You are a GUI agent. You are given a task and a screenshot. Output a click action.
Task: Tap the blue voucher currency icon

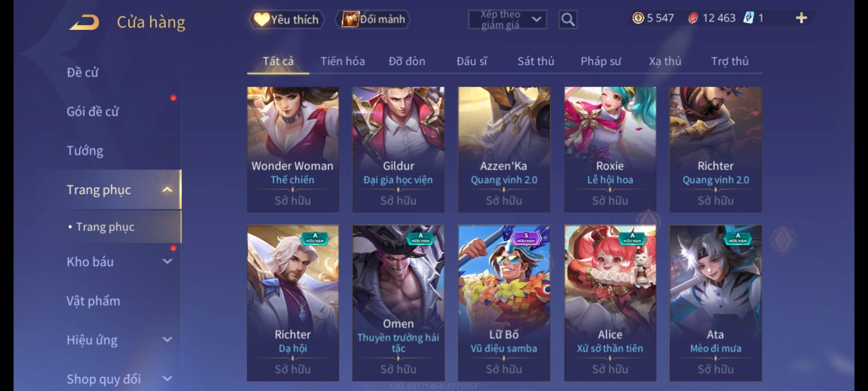pyautogui.click(x=749, y=18)
